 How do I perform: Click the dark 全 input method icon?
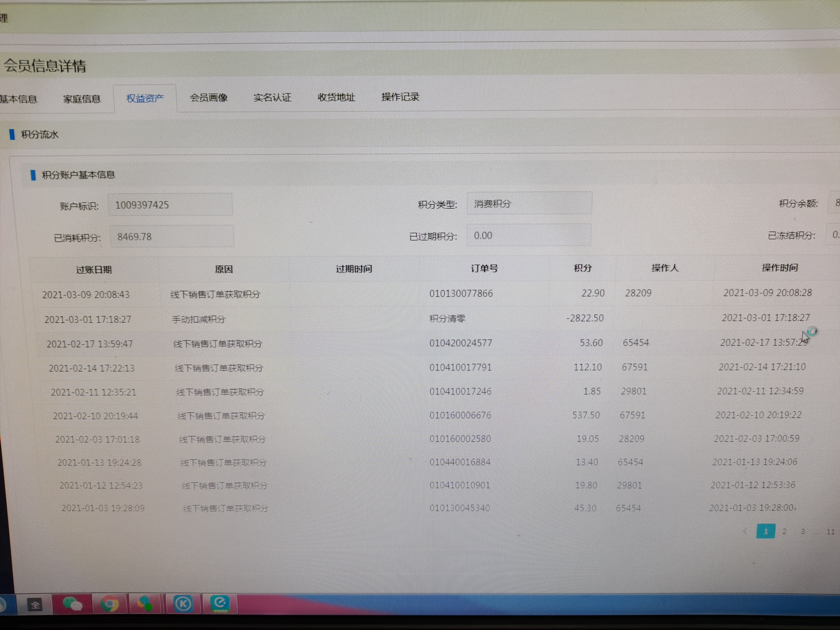point(36,605)
